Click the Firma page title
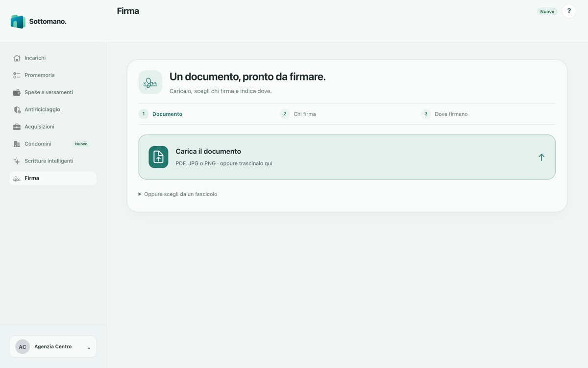588x368 pixels. [x=128, y=11]
